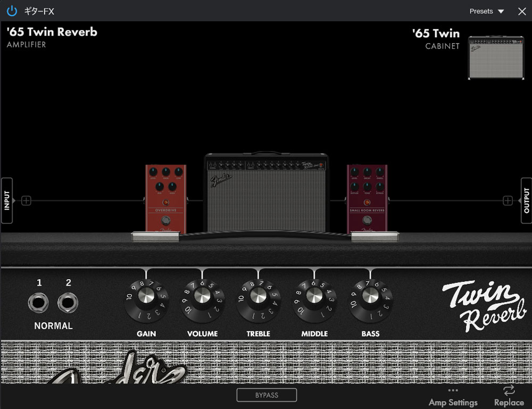Click the BYPASS button
Image resolution: width=532 pixels, height=409 pixels.
[267, 395]
